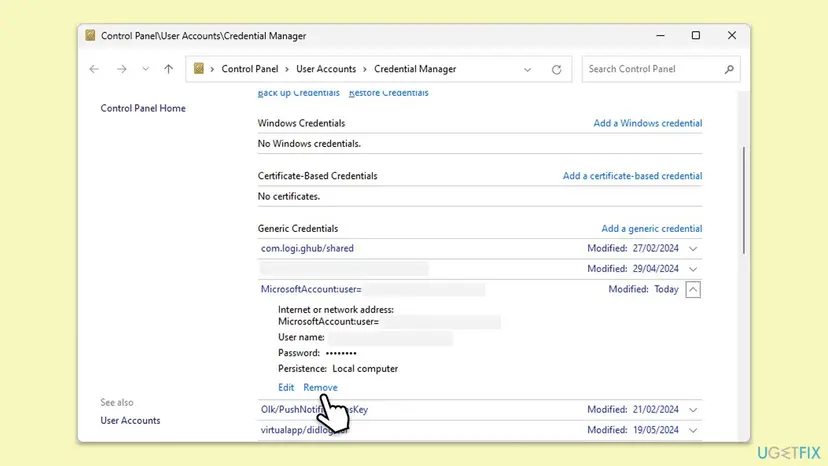This screenshot has height=466, width=828.
Task: Click the vertical scrollbar thumb
Action: [x=744, y=201]
